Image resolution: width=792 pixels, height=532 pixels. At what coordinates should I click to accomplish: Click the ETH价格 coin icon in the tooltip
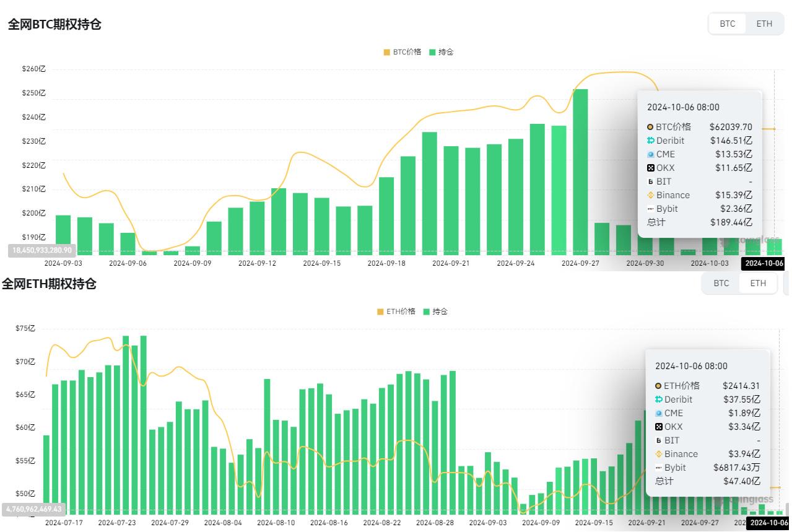(658, 386)
